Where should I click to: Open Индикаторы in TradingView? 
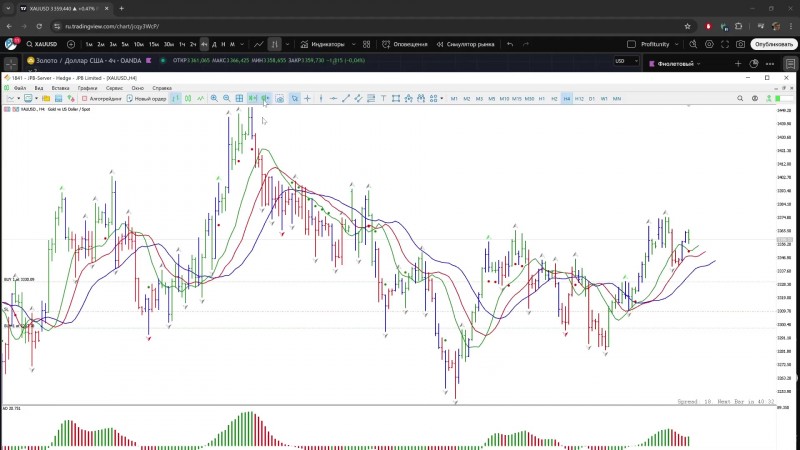(322, 44)
